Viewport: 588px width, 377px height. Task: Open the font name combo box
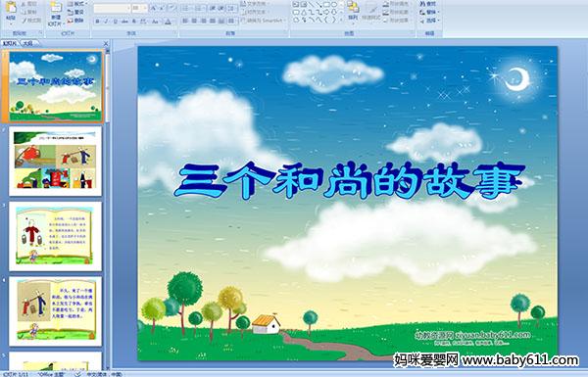(112, 8)
